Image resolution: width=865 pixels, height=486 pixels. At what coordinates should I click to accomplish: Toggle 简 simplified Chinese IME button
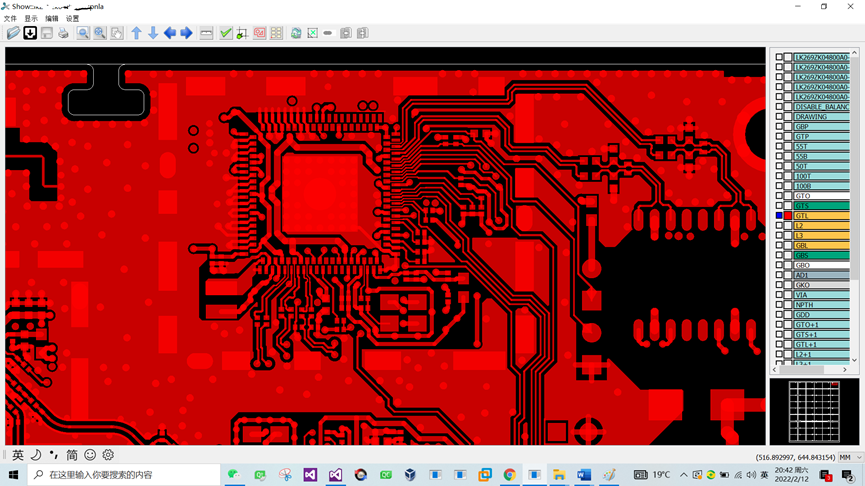pos(72,455)
